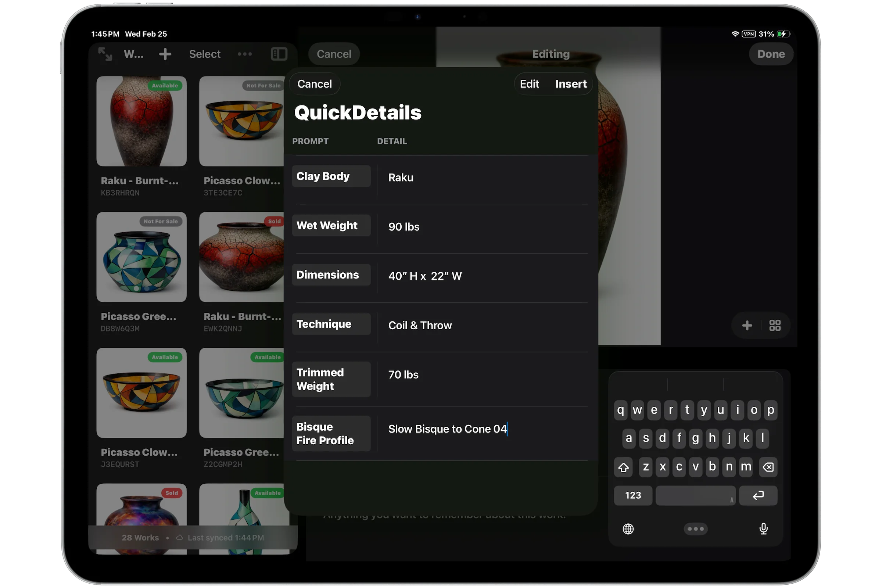Image resolution: width=882 pixels, height=588 pixels.
Task: Tap the globe keyboard language key
Action: pos(628,529)
